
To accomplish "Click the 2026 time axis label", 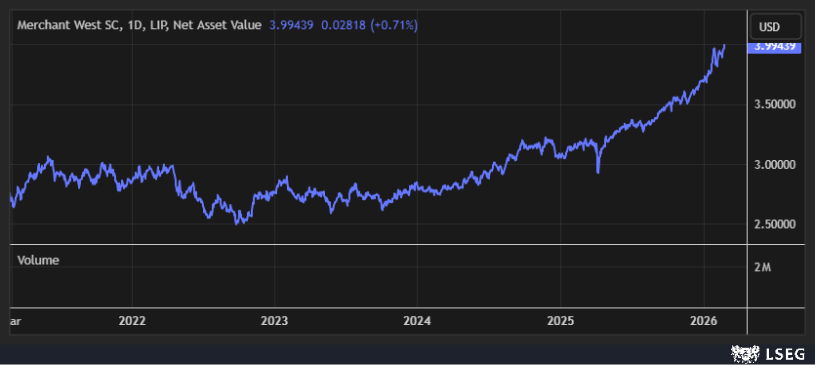I will [703, 321].
